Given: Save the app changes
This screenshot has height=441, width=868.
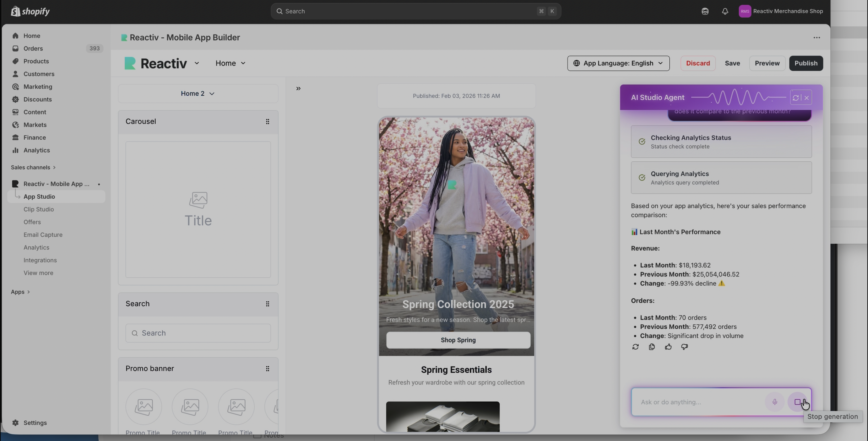Looking at the screenshot, I should (x=733, y=63).
